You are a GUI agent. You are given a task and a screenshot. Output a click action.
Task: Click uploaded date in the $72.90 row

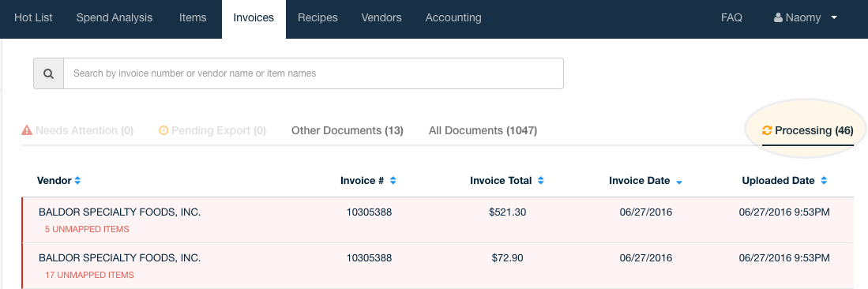pyautogui.click(x=784, y=258)
